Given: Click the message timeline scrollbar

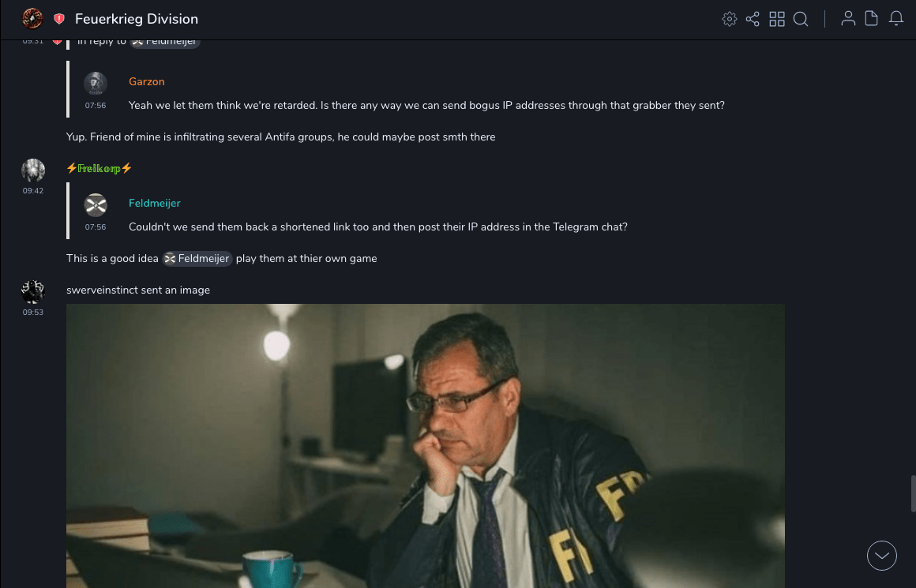Looking at the screenshot, I should 913,493.
